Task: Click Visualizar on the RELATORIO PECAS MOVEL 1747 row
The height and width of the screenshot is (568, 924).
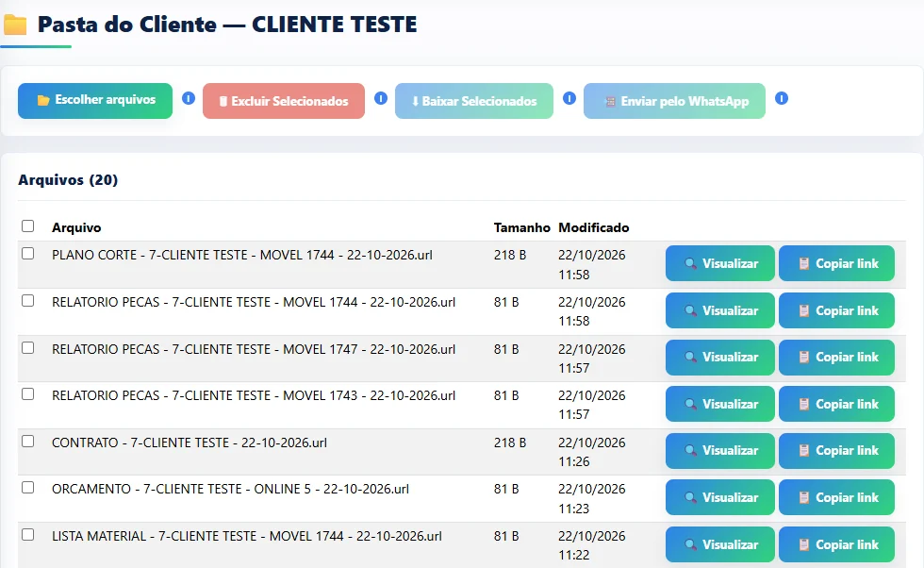Action: (720, 358)
